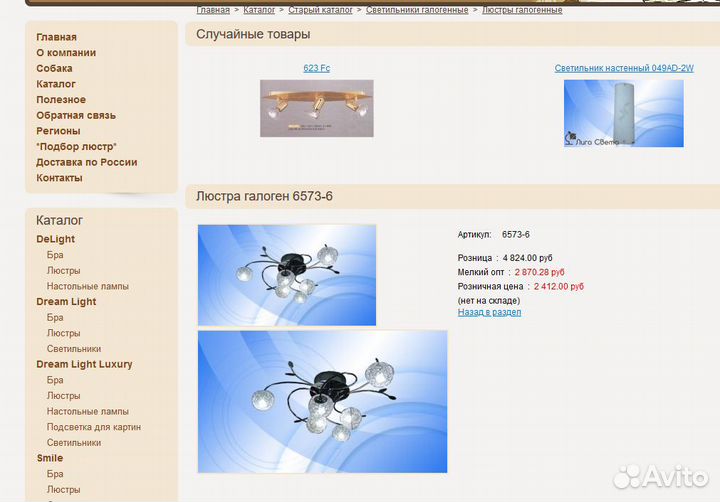Open the Dream Light Luxury category

(x=84, y=364)
